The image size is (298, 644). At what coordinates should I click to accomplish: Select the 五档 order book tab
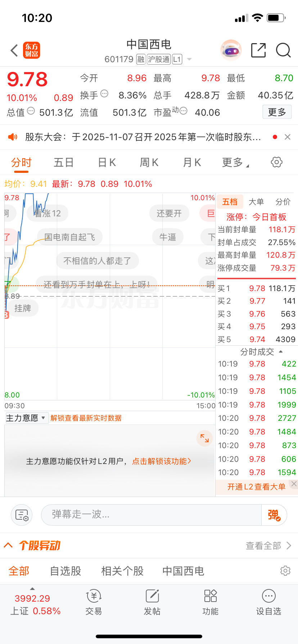[230, 202]
